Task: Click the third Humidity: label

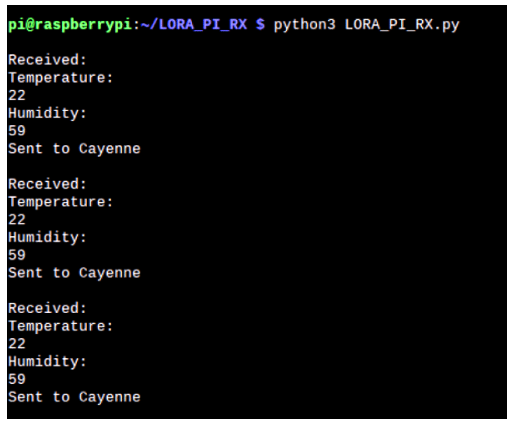Action: 47,362
